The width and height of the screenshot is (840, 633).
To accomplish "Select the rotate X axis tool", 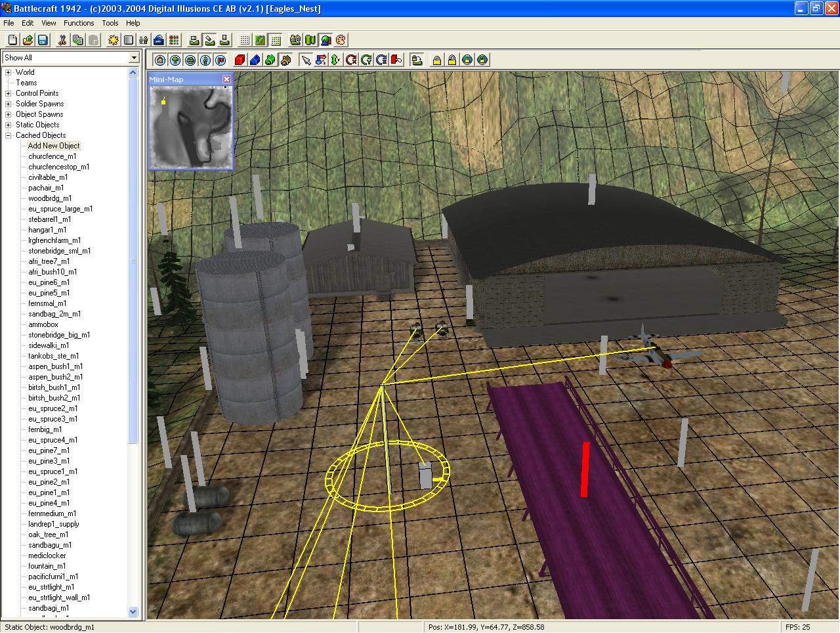I will click(x=351, y=60).
